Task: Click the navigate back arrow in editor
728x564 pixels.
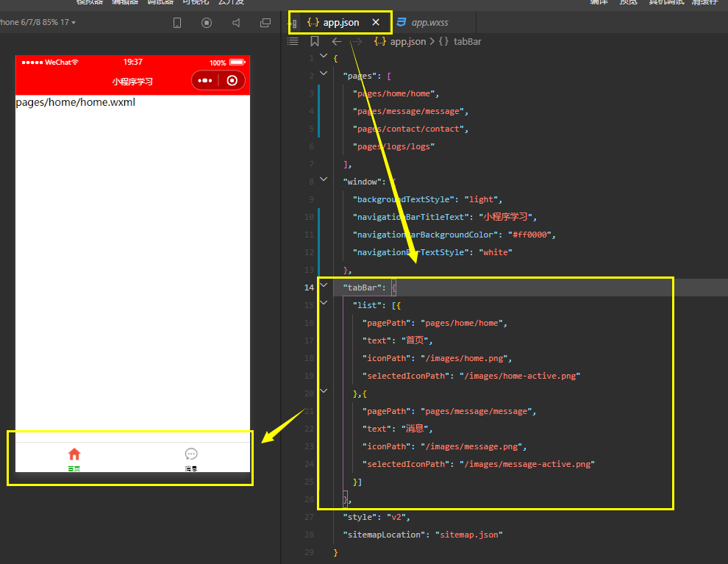Action: [x=337, y=42]
